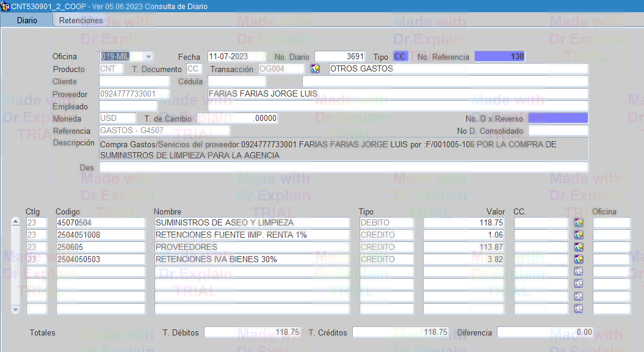Switch to the Retenciones tab

click(x=81, y=20)
